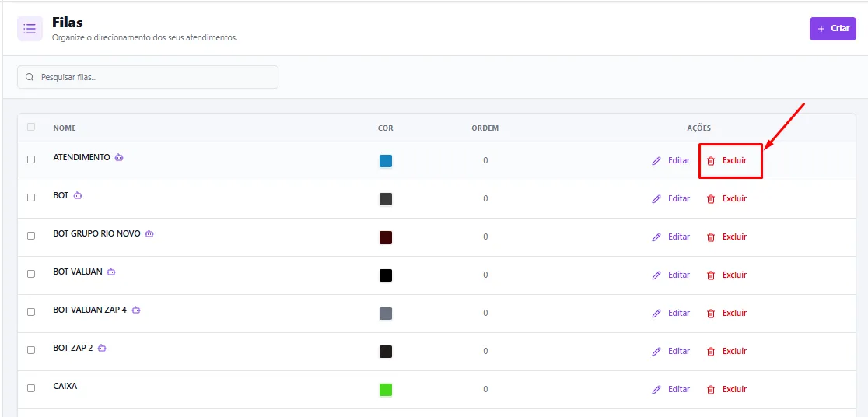Click pencil icon for BOT GRUPO RIO NOVO
Viewport: 868px width, 417px height.
click(x=656, y=237)
